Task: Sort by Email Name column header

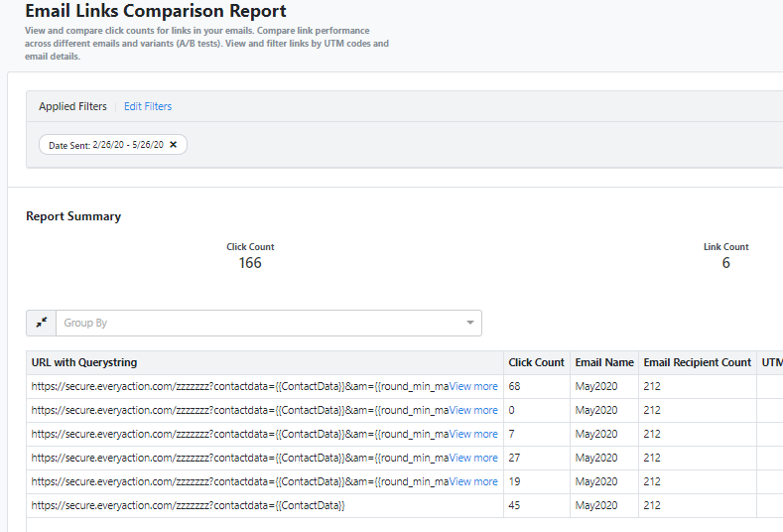Action: click(x=604, y=362)
